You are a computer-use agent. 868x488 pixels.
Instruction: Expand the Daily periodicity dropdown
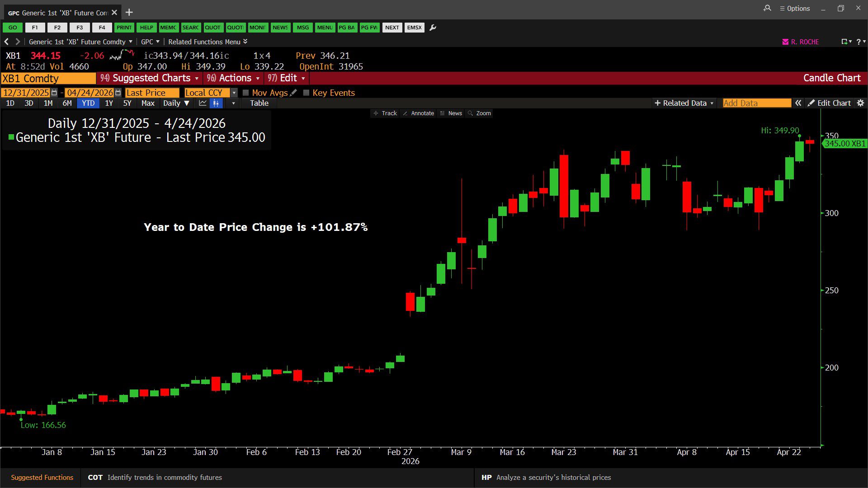point(176,103)
